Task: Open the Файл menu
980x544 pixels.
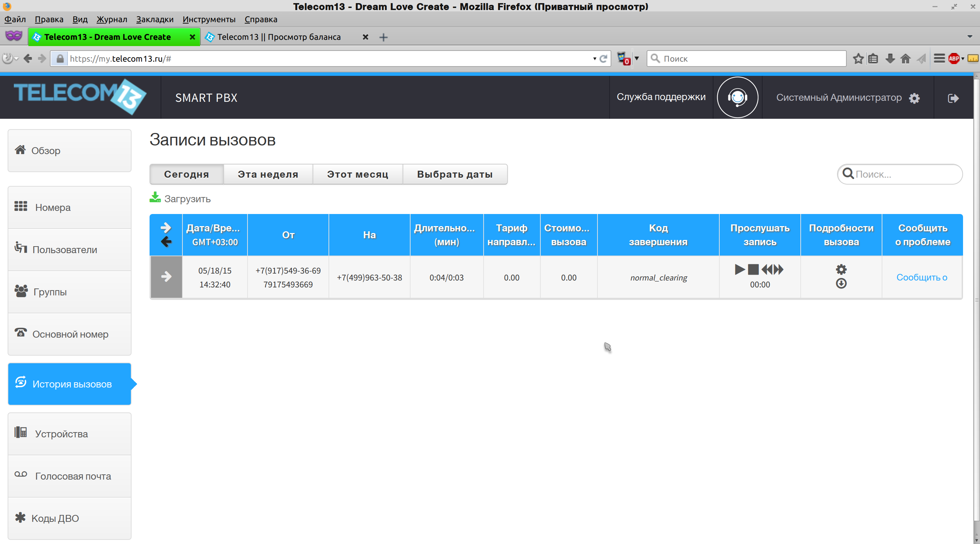Action: (15, 19)
